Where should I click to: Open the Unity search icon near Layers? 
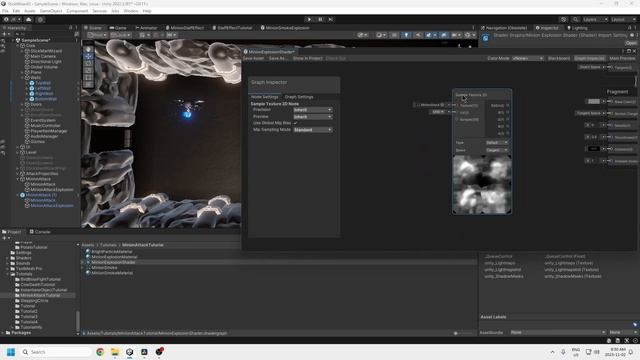pos(575,19)
